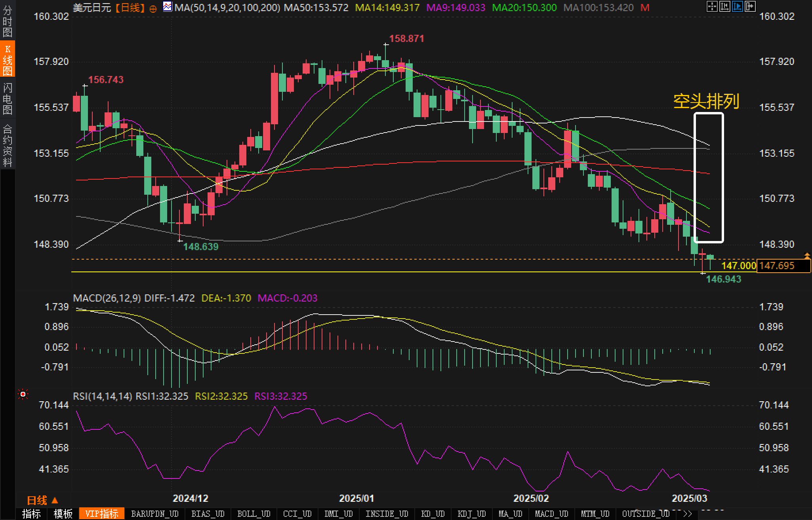
Task: Apply the OUTSIDE_UD indicator
Action: pos(646,514)
